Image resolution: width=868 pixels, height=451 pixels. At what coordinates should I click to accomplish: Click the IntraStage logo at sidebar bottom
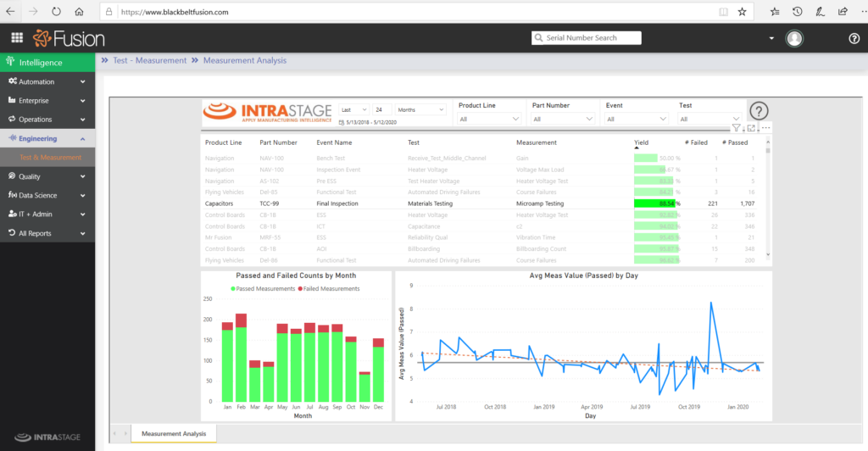point(47,437)
